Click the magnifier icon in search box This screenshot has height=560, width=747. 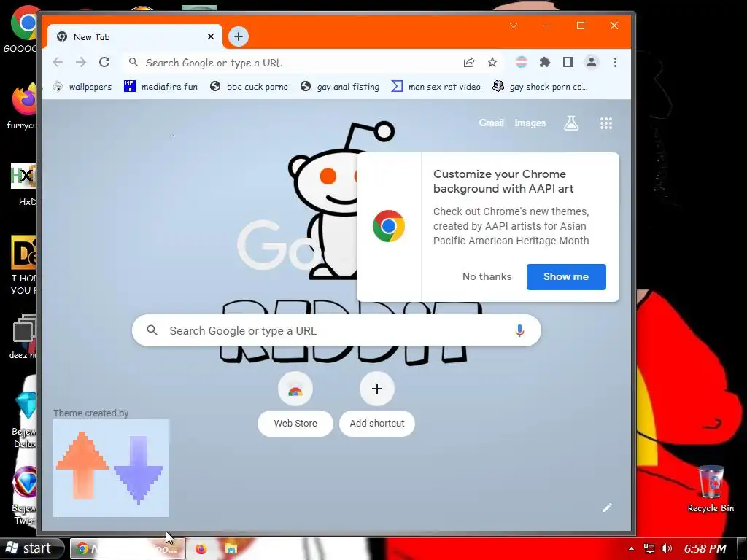pos(152,330)
